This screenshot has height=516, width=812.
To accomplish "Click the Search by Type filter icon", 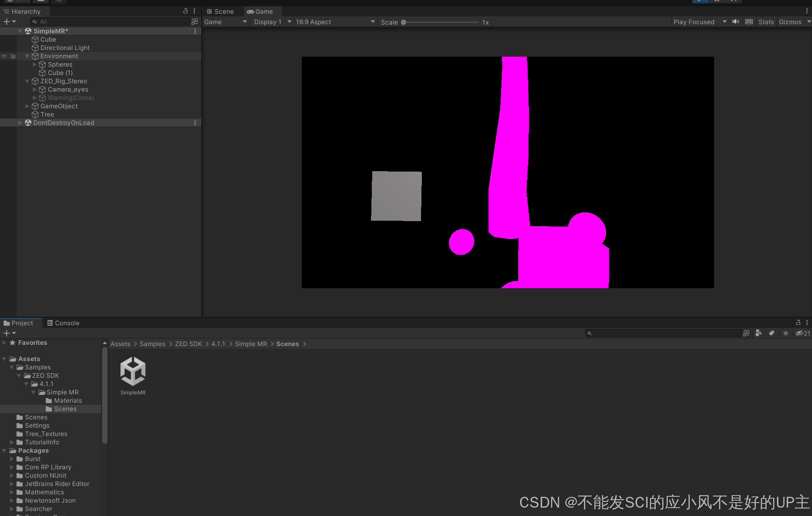I will (x=758, y=333).
